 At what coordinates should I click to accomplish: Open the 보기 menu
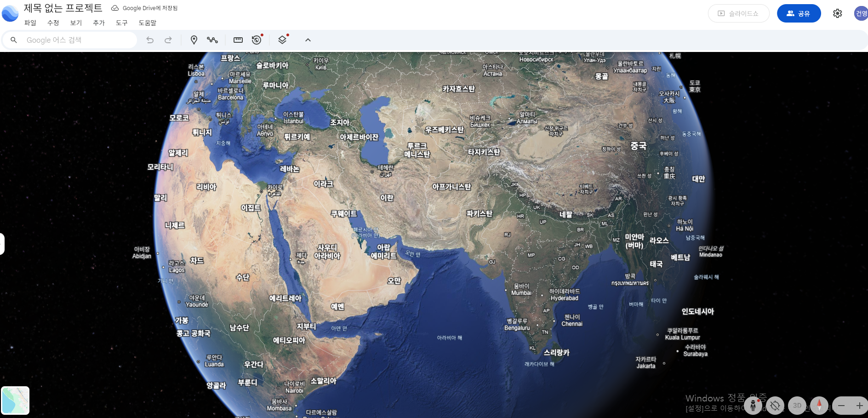click(x=76, y=23)
